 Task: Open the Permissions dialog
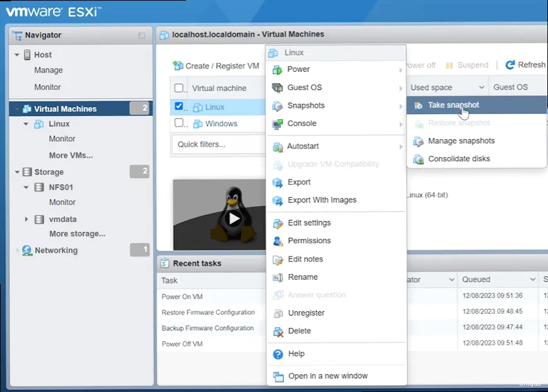(x=308, y=240)
